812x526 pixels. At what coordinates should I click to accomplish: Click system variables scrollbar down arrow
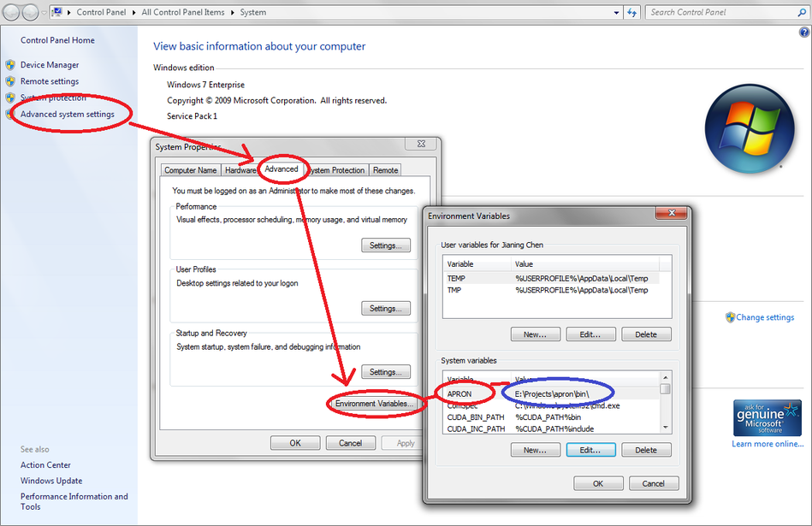click(x=666, y=428)
